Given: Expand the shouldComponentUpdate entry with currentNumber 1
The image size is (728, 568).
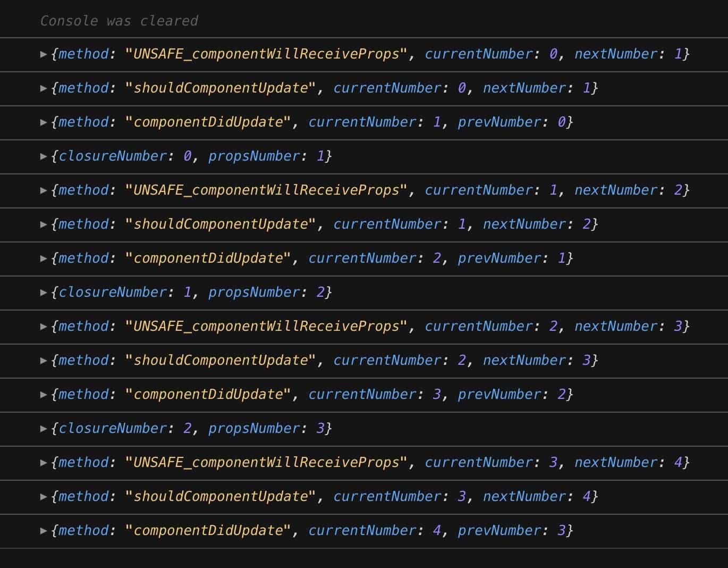Looking at the screenshot, I should pyautogui.click(x=44, y=225).
